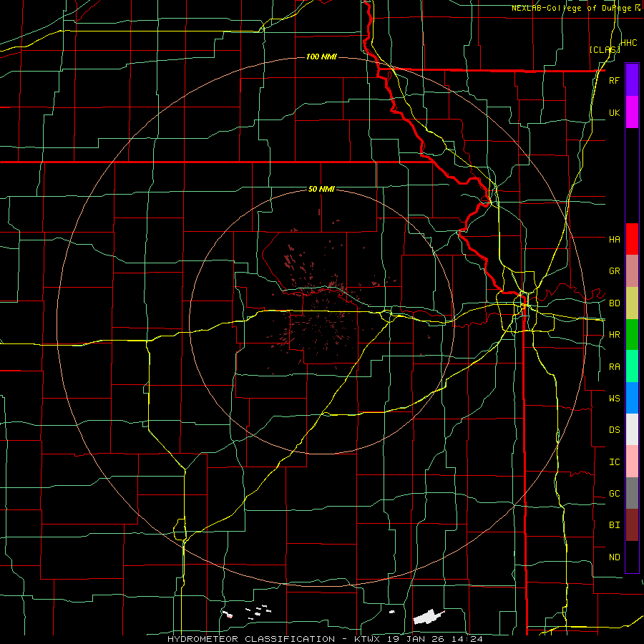Click the IC pink legend swatch
The image size is (644, 644).
(x=632, y=462)
